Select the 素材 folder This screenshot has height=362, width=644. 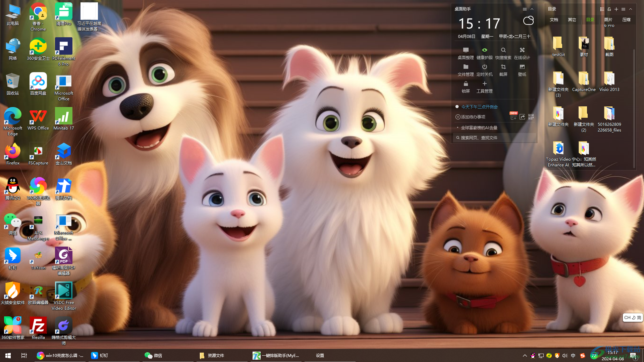pos(584,47)
